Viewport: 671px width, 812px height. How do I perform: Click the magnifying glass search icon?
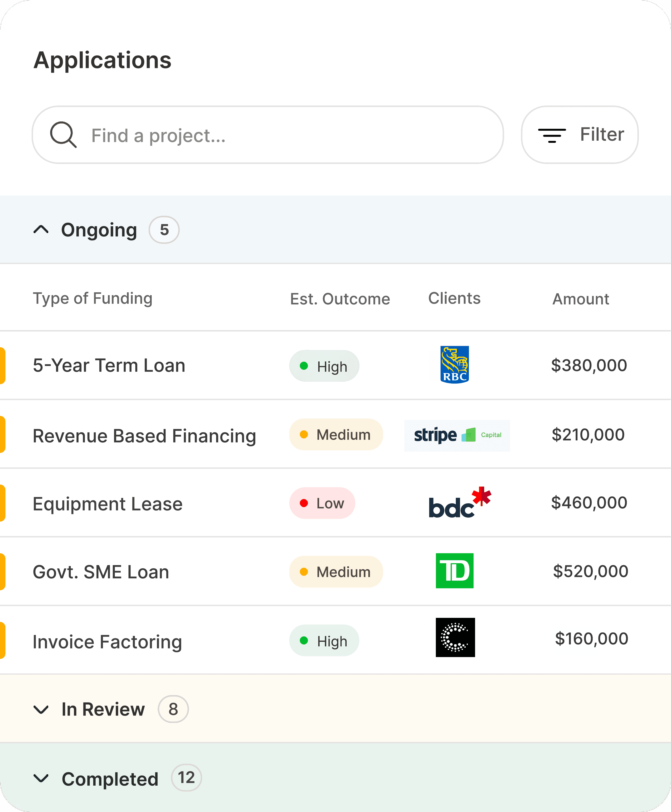click(x=63, y=135)
